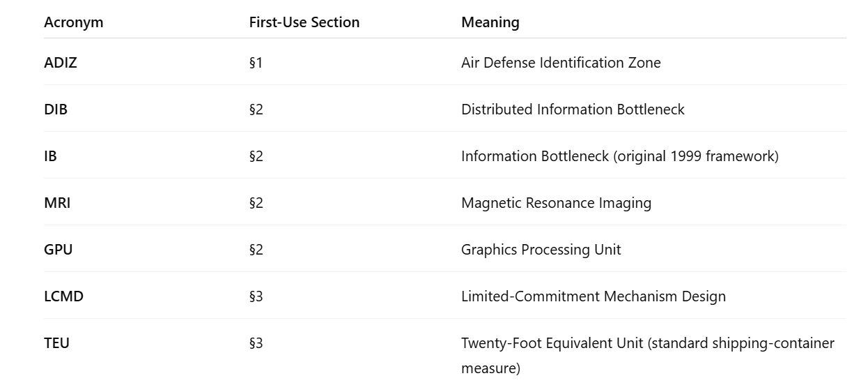Select the IB acronym cell
Screen dimensions: 868x392
coord(50,156)
